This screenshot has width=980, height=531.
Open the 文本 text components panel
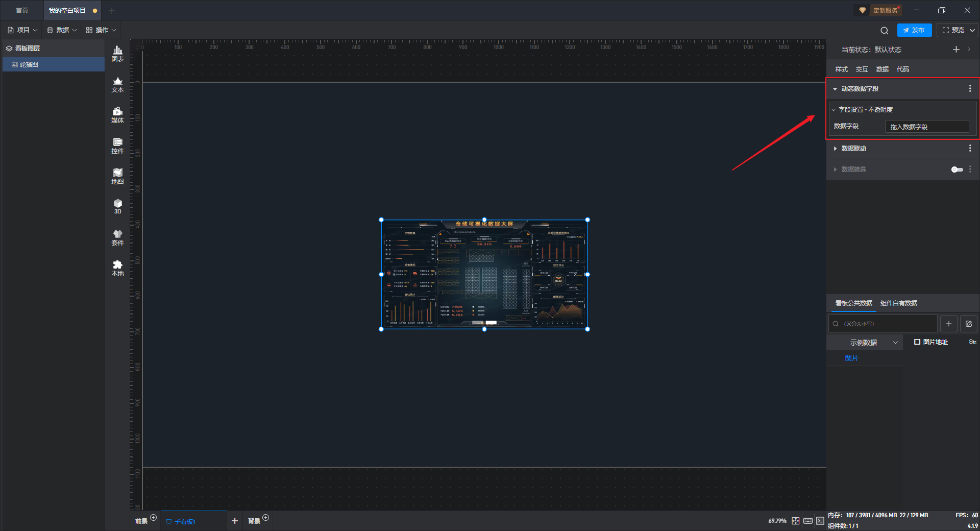point(117,85)
